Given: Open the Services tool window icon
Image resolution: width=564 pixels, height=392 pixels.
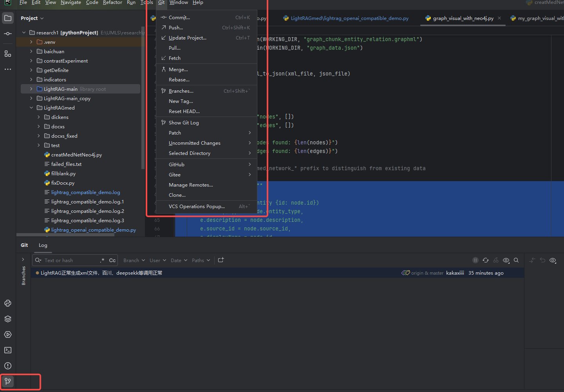Looking at the screenshot, I should click(x=8, y=334).
